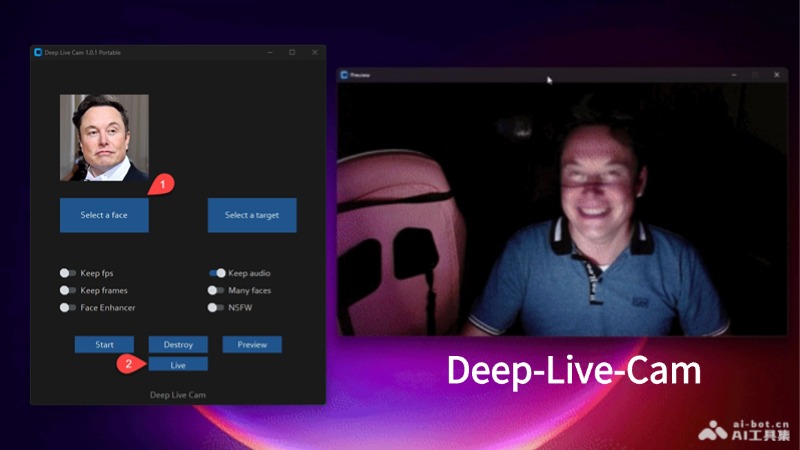Disable the Keep audio toggle

pos(217,273)
